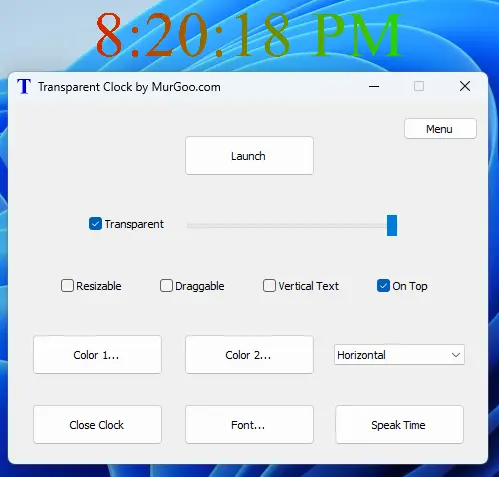The height and width of the screenshot is (477, 499).
Task: Click the window title 'Transparent Clock by MurGoo.com'
Action: (129, 87)
